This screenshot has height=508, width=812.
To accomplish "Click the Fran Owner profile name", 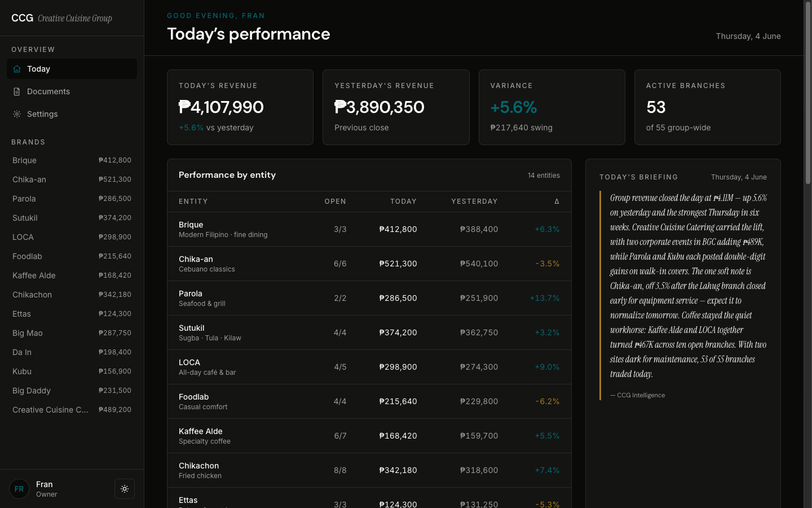I will pyautogui.click(x=46, y=489).
